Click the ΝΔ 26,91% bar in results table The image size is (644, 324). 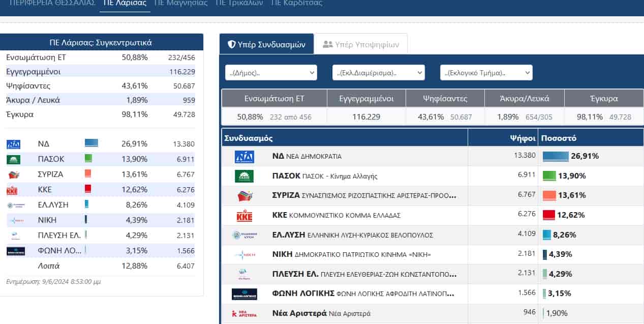(556, 156)
